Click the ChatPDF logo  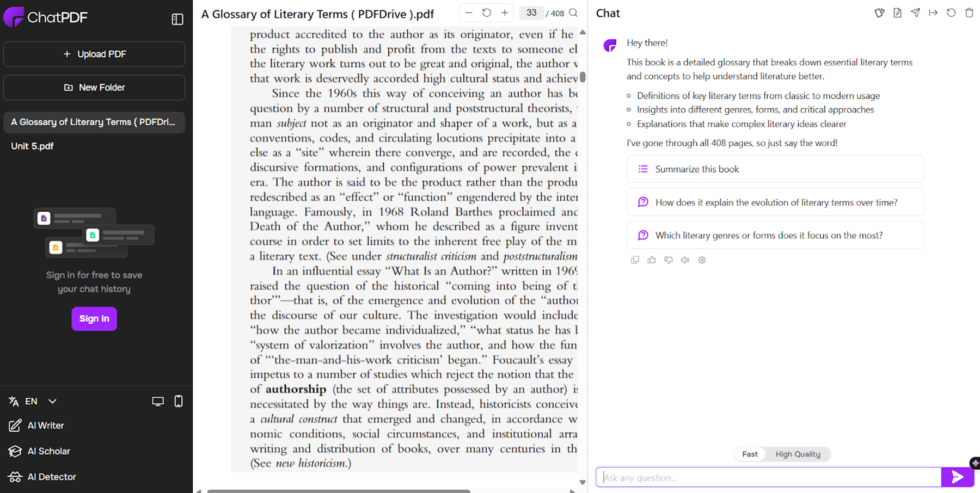click(x=46, y=17)
